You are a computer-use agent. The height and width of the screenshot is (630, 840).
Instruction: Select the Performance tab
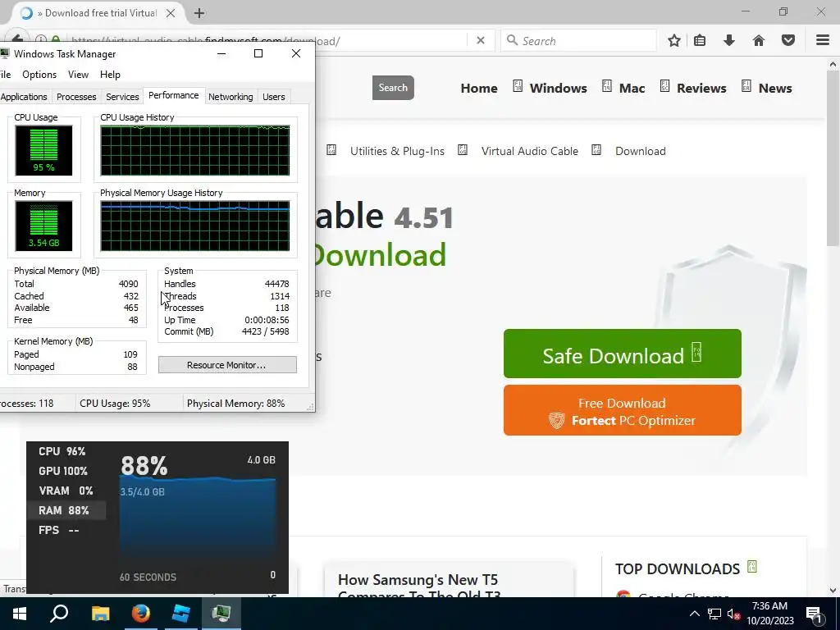point(174,95)
